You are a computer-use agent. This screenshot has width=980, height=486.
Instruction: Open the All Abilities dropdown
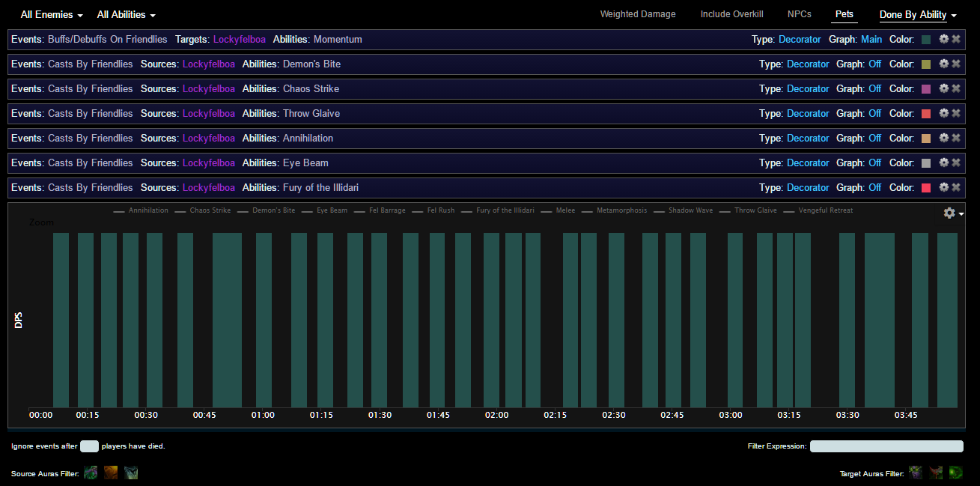(127, 15)
